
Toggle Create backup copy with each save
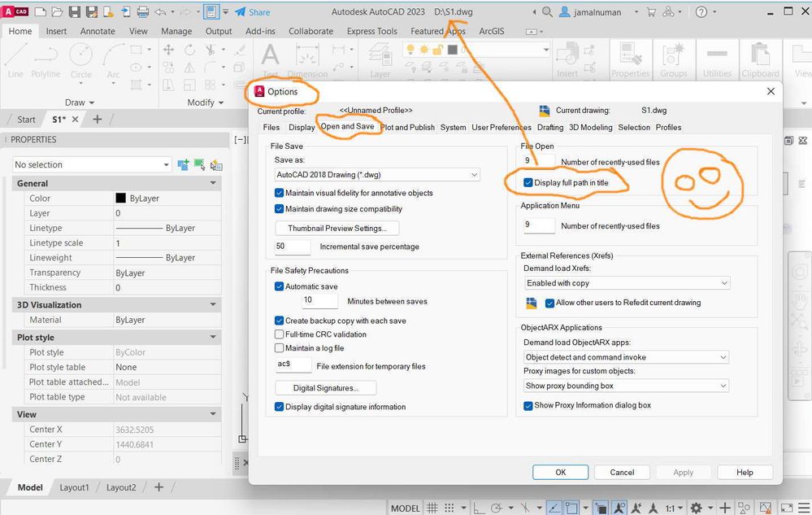[279, 321]
